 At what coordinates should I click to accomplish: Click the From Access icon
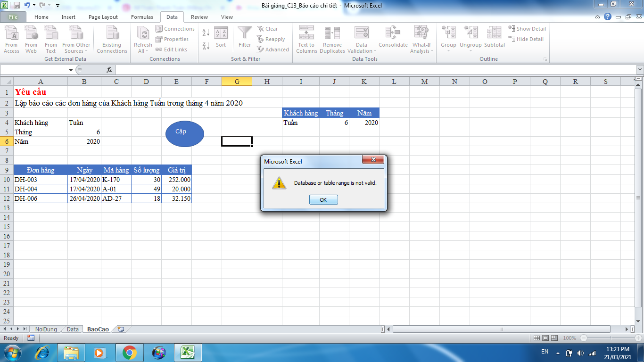click(11, 40)
